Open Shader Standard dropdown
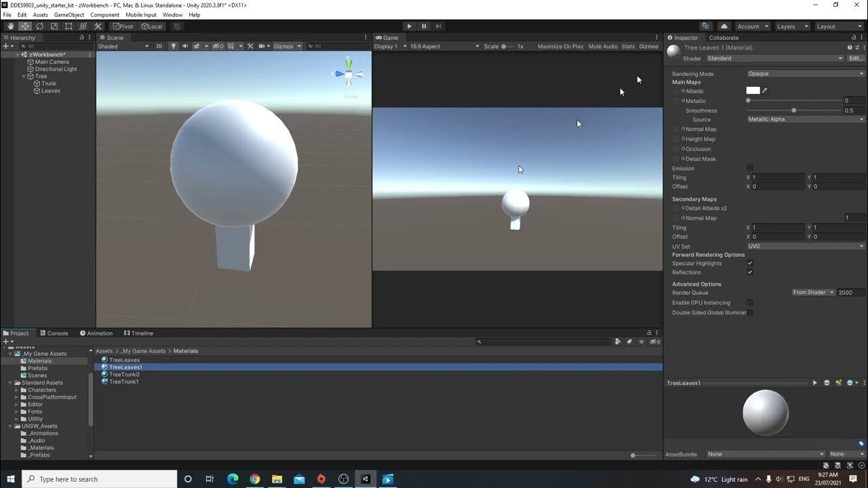Viewport: 868px width, 488px height. click(775, 58)
